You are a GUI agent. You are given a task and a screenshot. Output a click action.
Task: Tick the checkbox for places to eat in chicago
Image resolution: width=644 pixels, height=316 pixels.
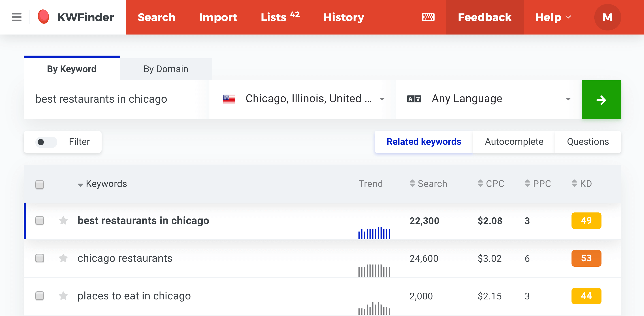(x=40, y=296)
